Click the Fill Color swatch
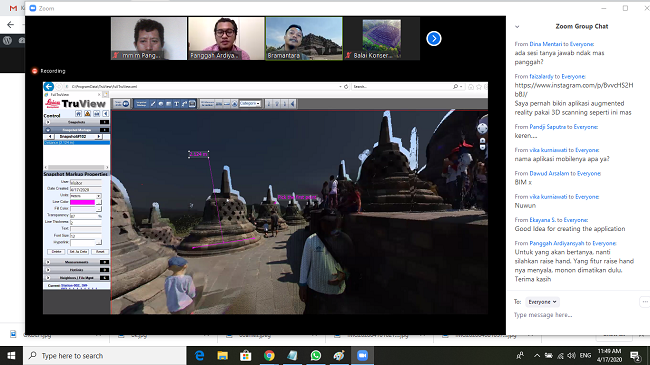 pos(82,209)
